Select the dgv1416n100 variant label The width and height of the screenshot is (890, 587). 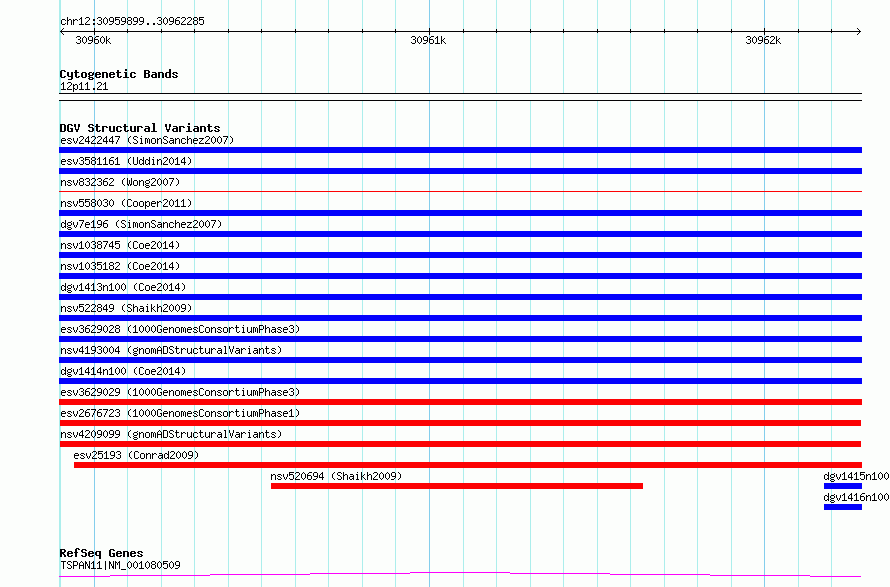point(857,497)
